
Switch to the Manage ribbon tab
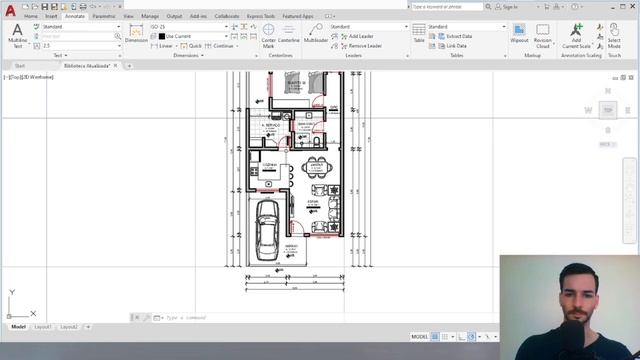(x=150, y=16)
